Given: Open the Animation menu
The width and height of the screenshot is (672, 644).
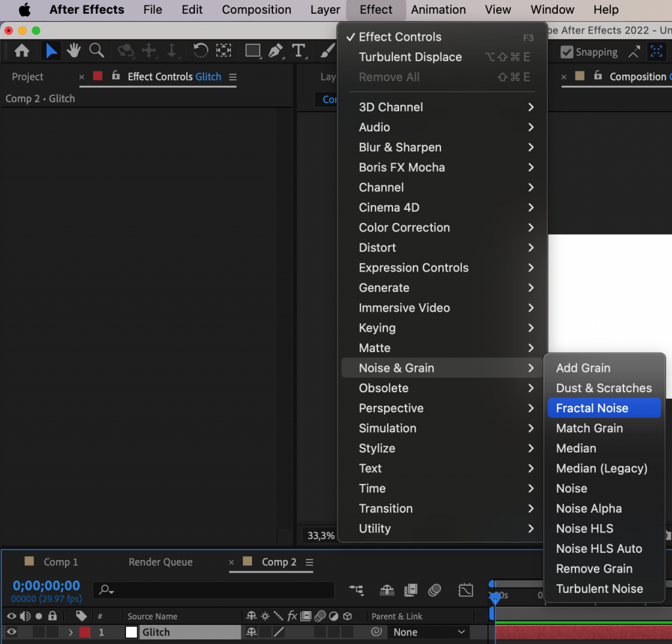Looking at the screenshot, I should coord(438,10).
